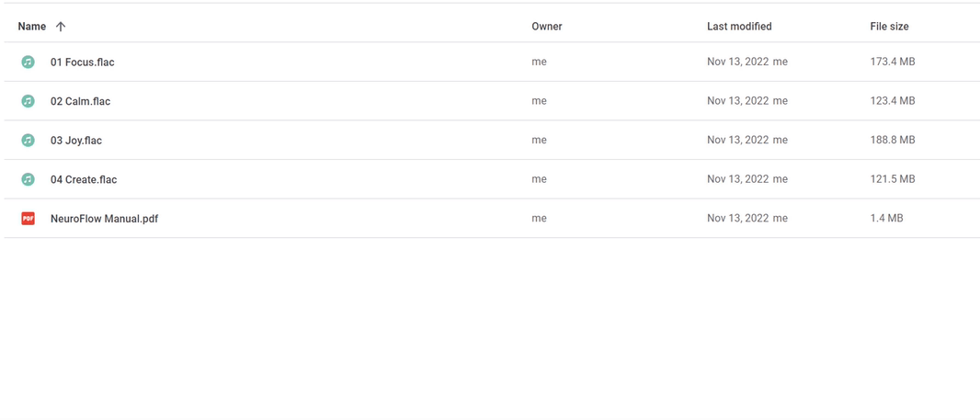The height and width of the screenshot is (420, 980).
Task: Click the Owner column header
Action: [x=547, y=27]
